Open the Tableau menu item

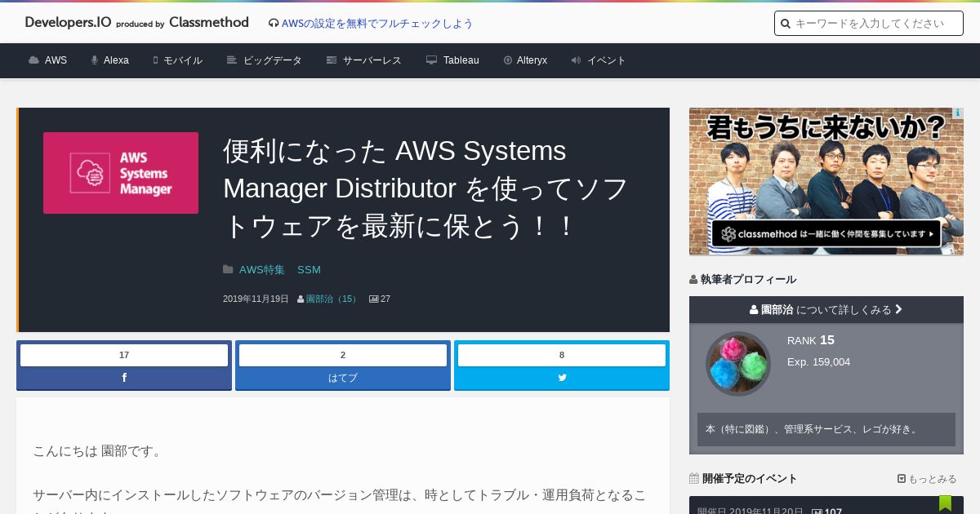tap(461, 60)
